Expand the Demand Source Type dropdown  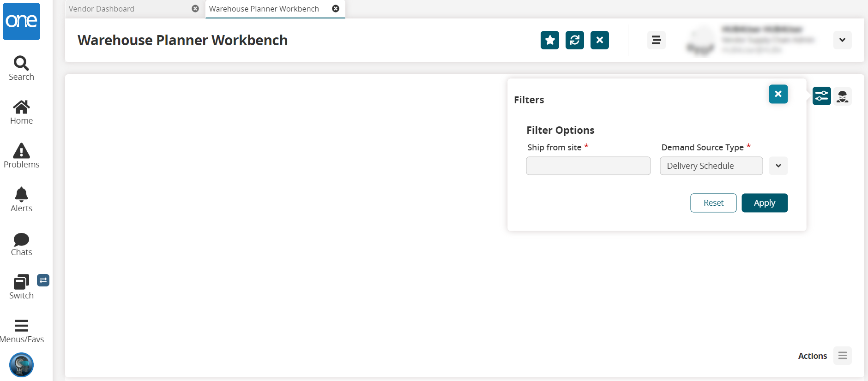[778, 166]
